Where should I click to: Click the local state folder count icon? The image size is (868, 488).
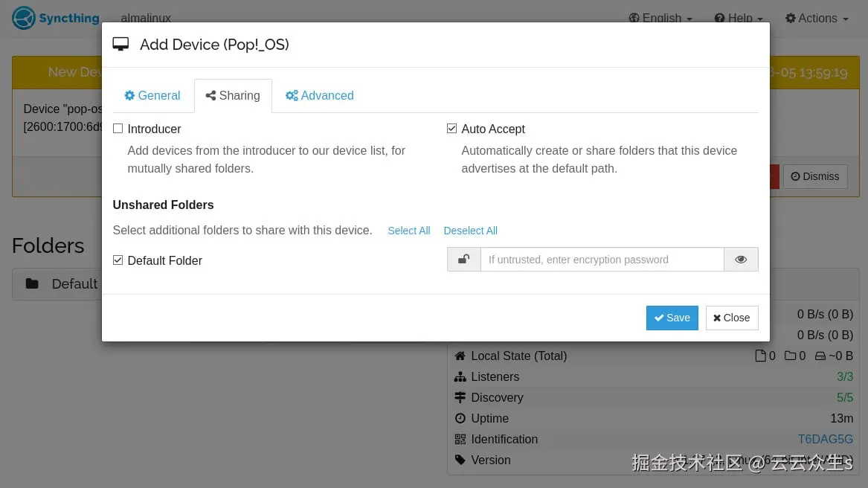click(791, 356)
